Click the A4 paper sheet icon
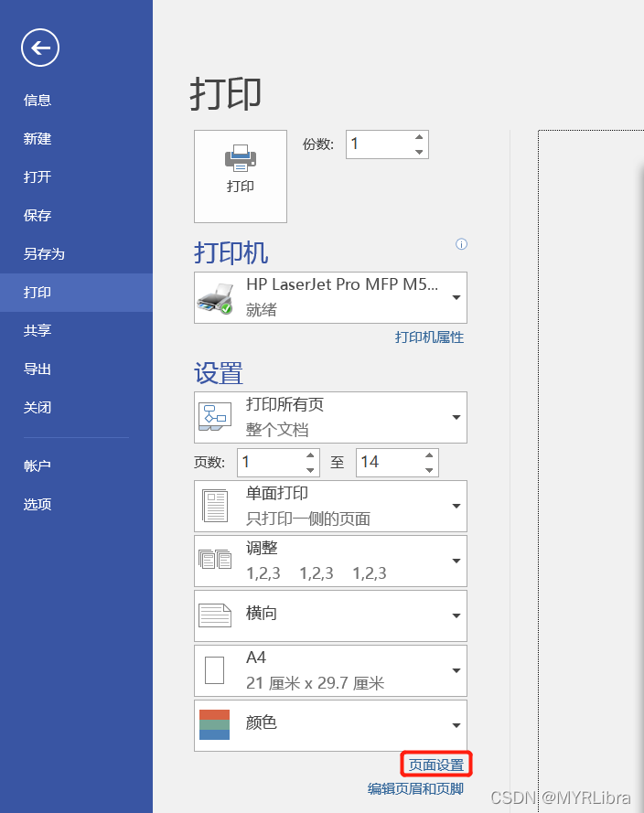The height and width of the screenshot is (813, 644). click(x=215, y=670)
